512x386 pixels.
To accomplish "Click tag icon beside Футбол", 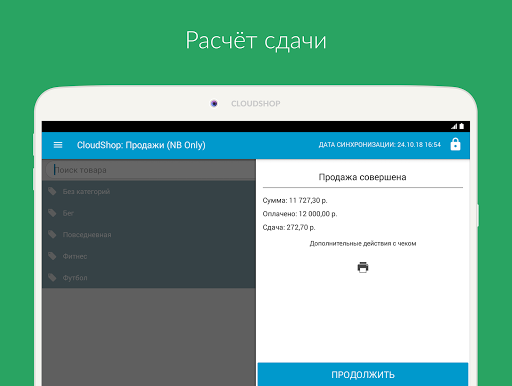I will point(52,278).
